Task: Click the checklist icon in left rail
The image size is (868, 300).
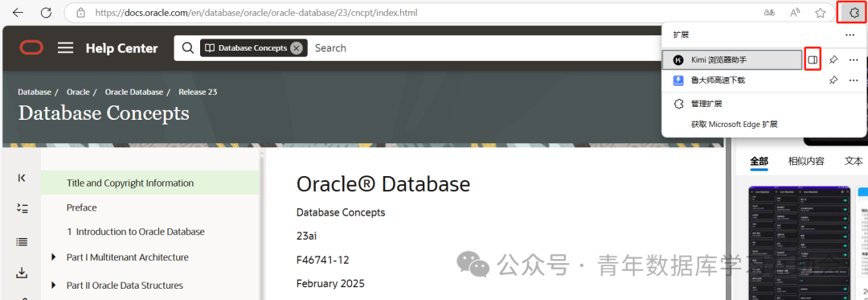Action: [x=22, y=208]
